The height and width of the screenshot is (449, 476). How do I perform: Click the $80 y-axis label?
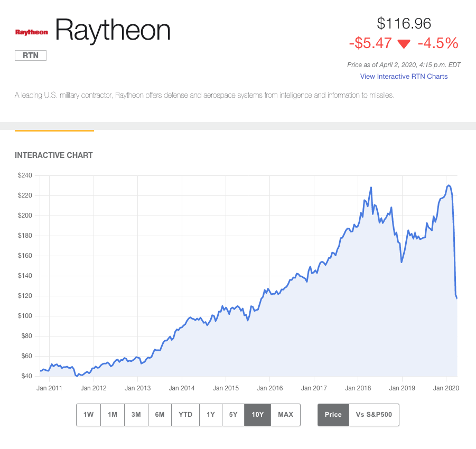pos(27,336)
